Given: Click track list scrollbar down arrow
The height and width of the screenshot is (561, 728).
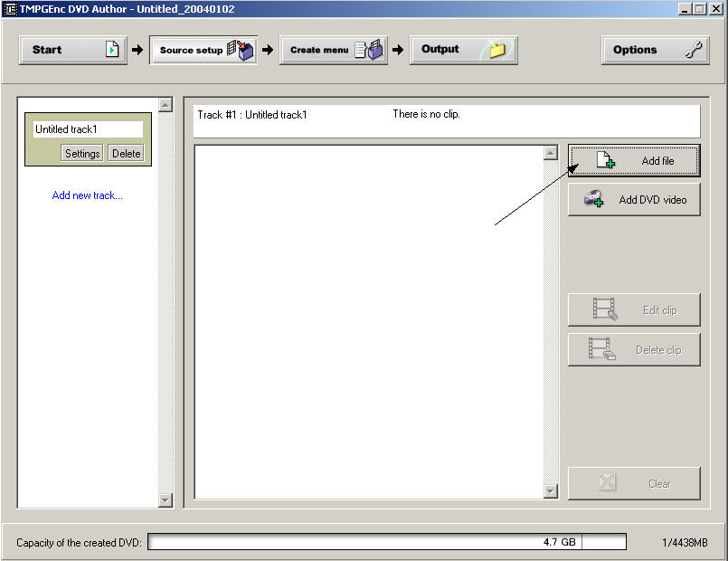Looking at the screenshot, I should [165, 500].
